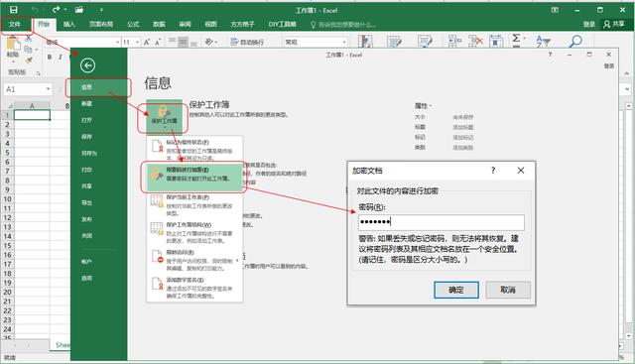Viewport: 635px width, 364px height.
Task: Click 取消 in the 加密文档 dialog
Action: (x=508, y=290)
